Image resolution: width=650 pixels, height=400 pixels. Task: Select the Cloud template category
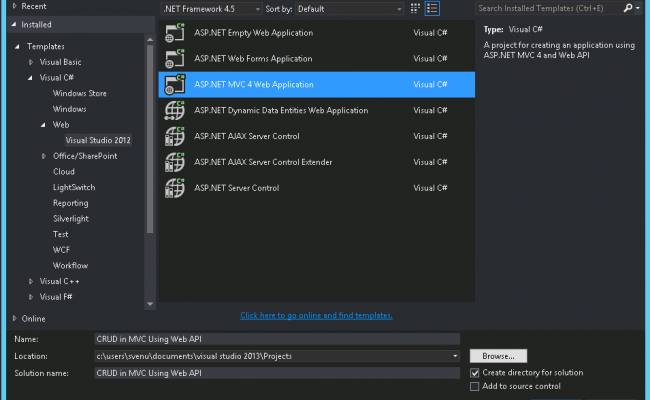(x=64, y=172)
